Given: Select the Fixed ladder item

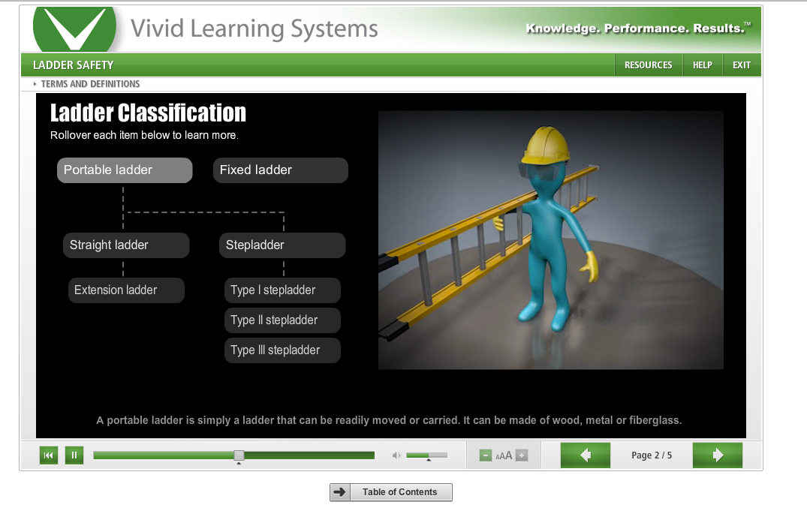Looking at the screenshot, I should 281,170.
